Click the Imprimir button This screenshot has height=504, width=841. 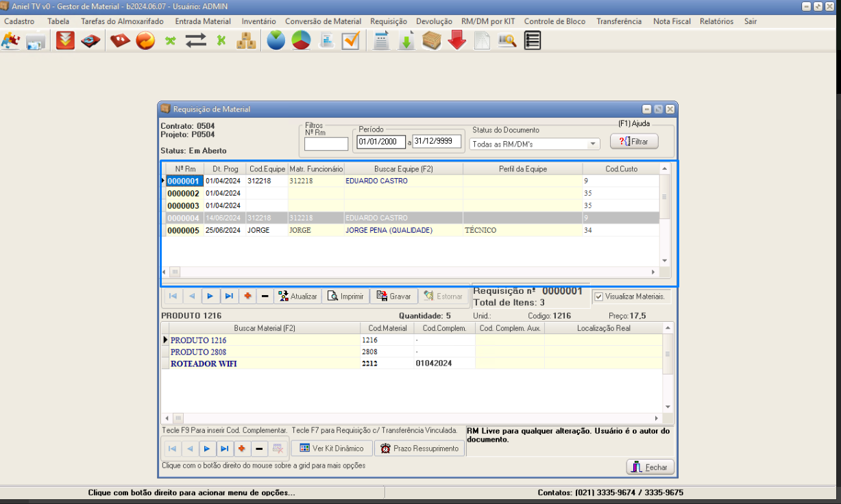coord(345,297)
